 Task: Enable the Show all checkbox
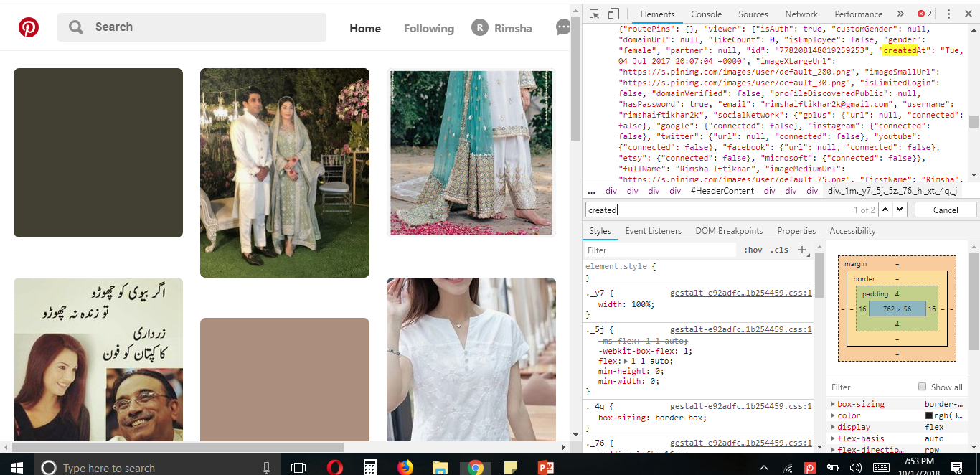coord(923,387)
